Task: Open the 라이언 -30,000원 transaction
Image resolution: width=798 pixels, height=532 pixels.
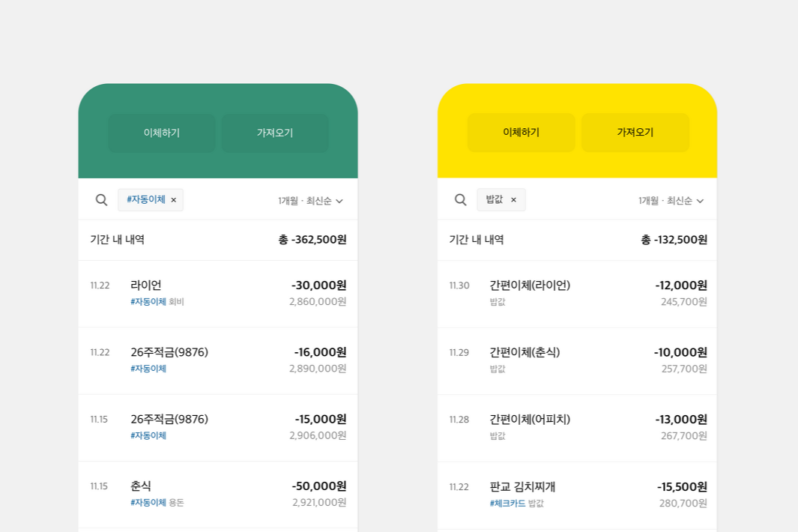Action: click(x=218, y=294)
